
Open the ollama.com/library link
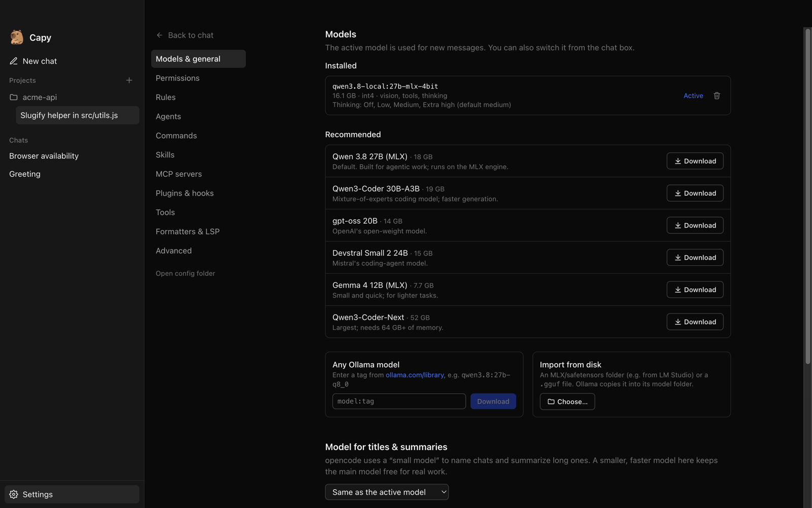(415, 375)
